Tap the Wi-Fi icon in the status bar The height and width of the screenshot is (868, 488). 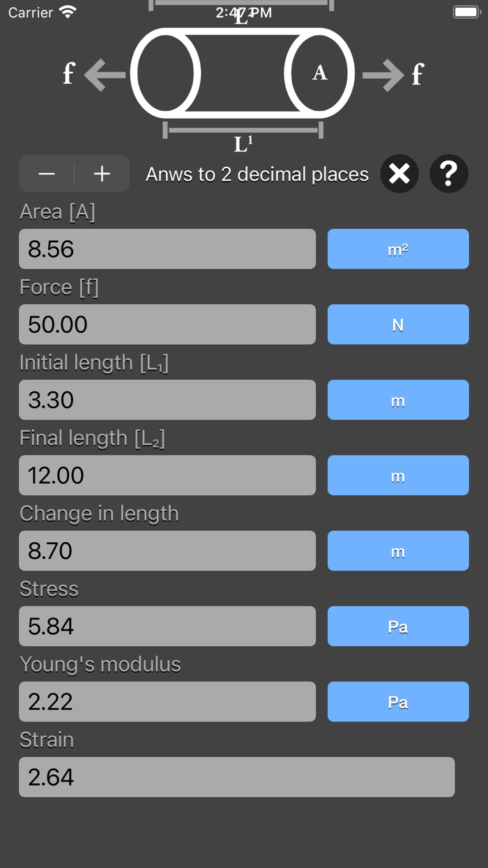[x=67, y=11]
